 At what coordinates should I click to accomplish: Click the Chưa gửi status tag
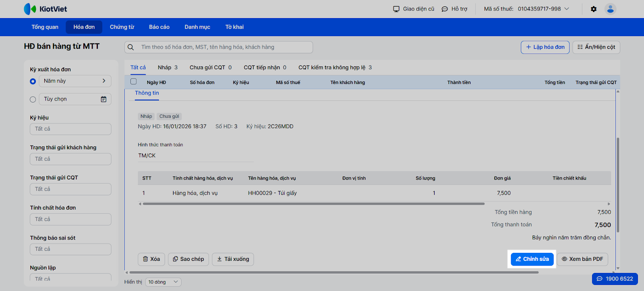click(169, 117)
